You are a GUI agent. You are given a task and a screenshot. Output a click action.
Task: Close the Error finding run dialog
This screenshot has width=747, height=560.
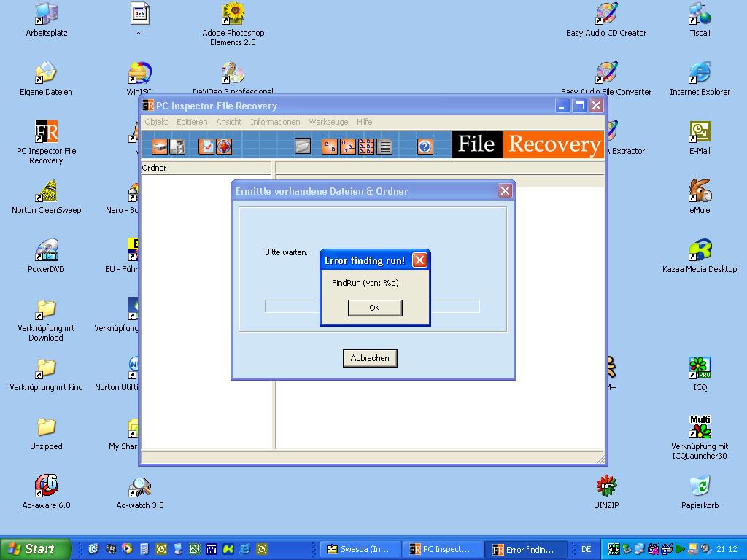coord(419,260)
